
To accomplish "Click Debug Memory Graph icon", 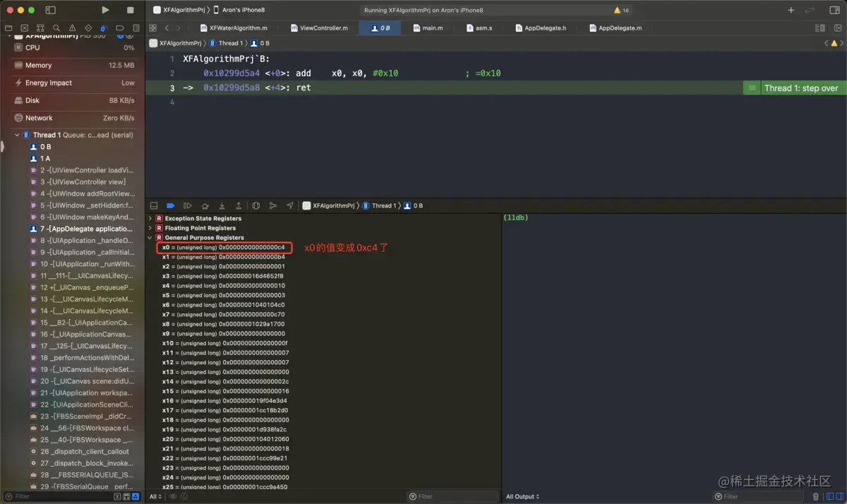I will pos(273,205).
